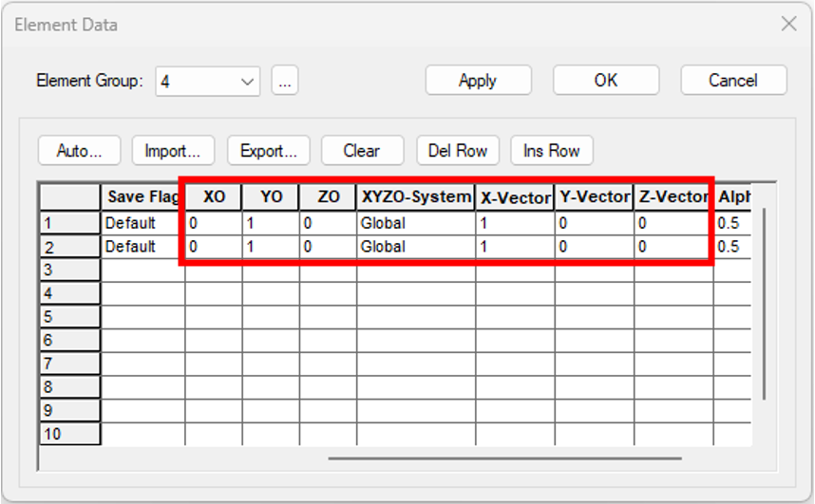Click the XO cell in row 2
This screenshot has width=815, height=504.
pyautogui.click(x=214, y=247)
